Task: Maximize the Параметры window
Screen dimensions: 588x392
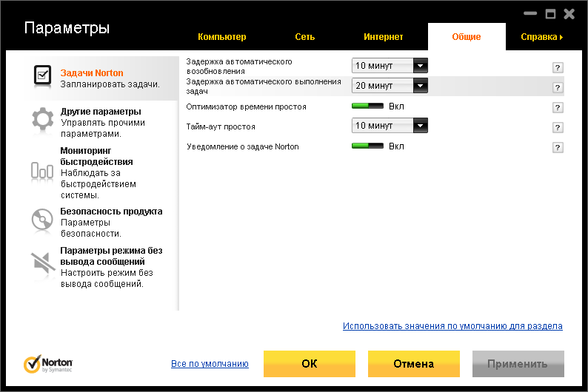Action: point(550,14)
